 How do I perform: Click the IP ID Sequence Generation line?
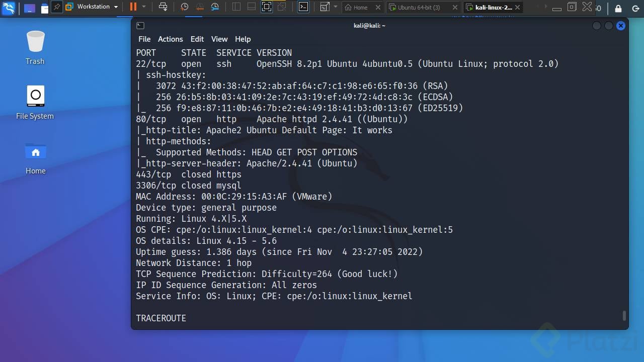(x=226, y=285)
